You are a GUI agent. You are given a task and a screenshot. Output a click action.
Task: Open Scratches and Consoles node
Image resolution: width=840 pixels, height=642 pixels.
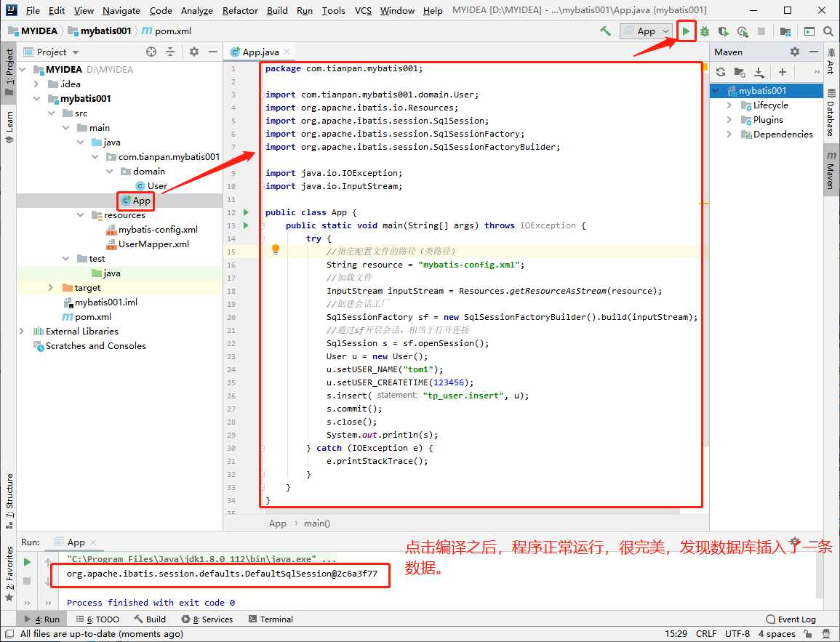pyautogui.click(x=90, y=346)
